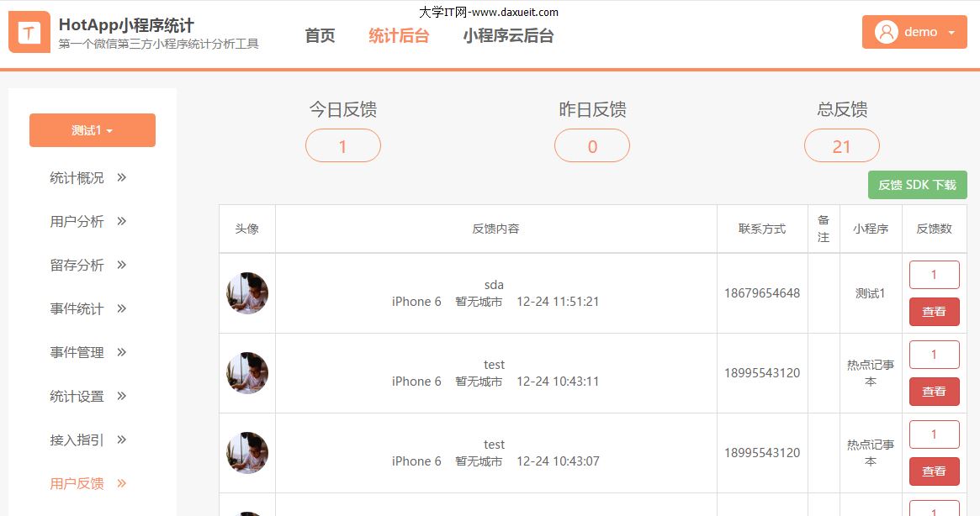Expand the 留存分析 chevron icon
Image resolution: width=980 pixels, height=516 pixels.
[x=121, y=265]
